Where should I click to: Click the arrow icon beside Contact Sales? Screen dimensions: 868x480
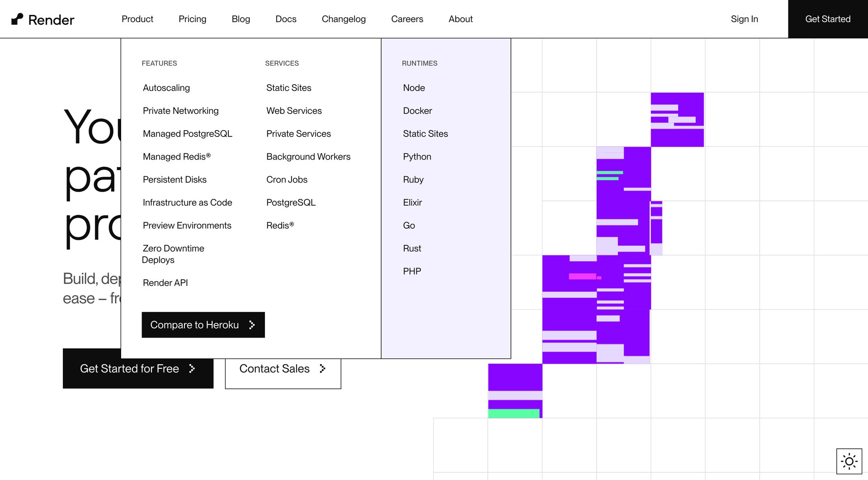(321, 368)
